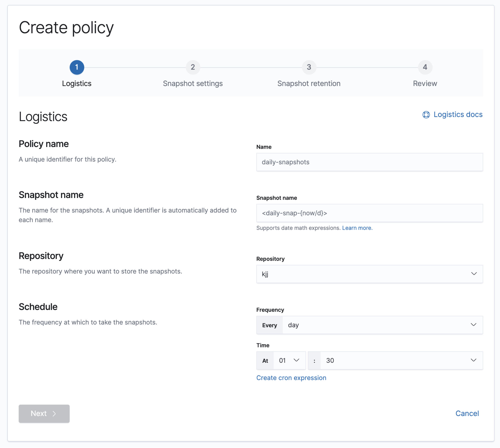
Task: Click the Frequency dropdown chevron arrow
Action: pos(473,324)
